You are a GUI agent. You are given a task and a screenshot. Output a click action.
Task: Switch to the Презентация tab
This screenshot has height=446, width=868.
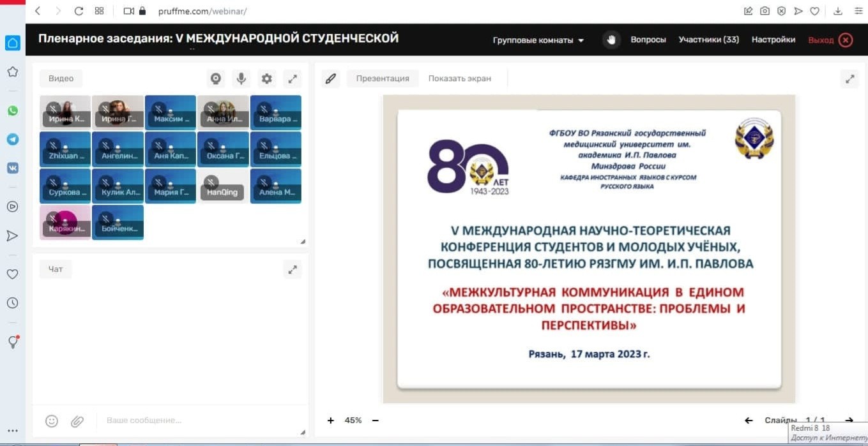tap(382, 78)
